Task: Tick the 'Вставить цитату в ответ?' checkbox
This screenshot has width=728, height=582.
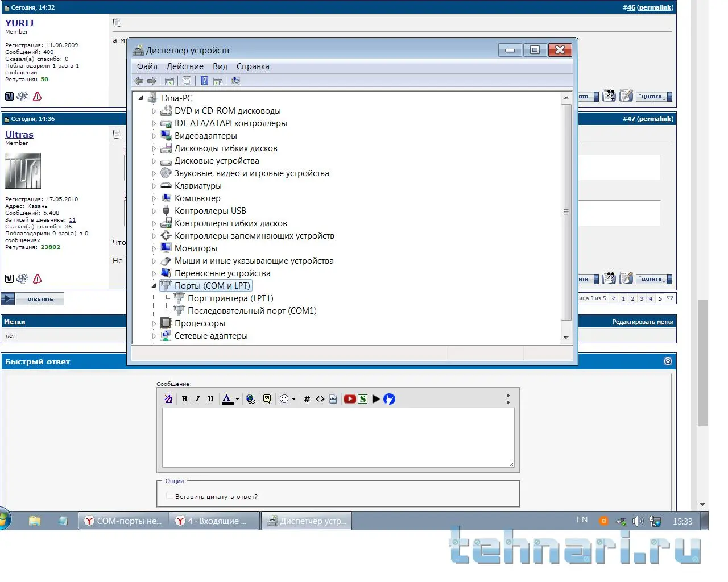Action: coord(169,496)
